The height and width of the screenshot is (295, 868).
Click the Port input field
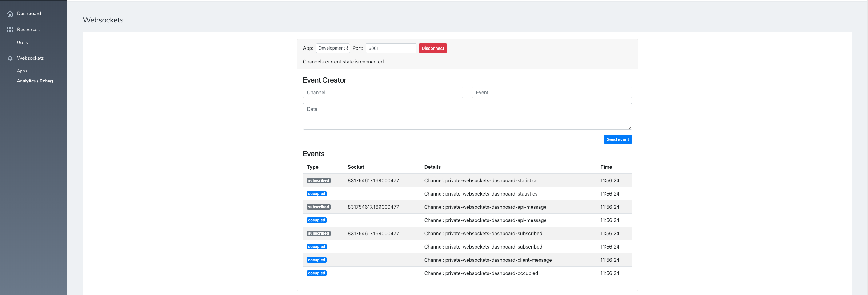(391, 48)
